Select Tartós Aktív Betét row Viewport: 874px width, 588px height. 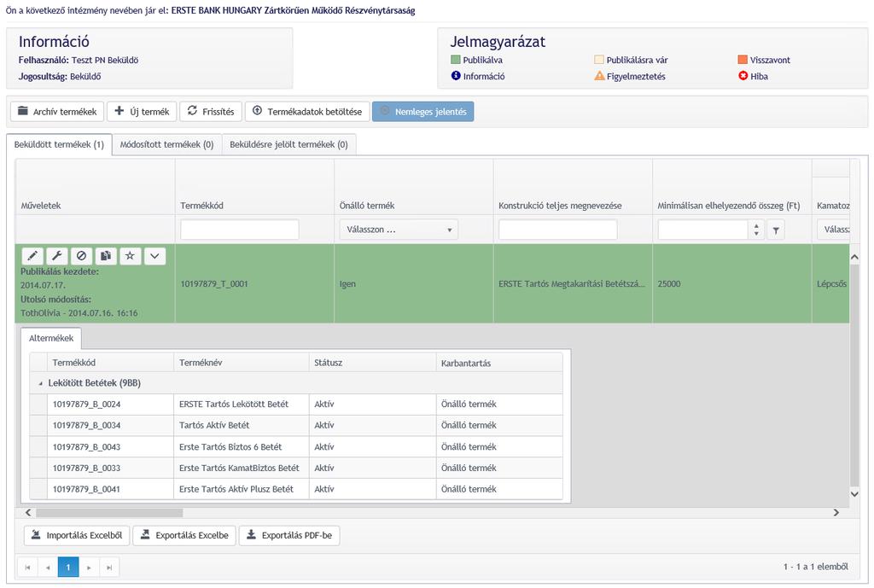pyautogui.click(x=296, y=425)
